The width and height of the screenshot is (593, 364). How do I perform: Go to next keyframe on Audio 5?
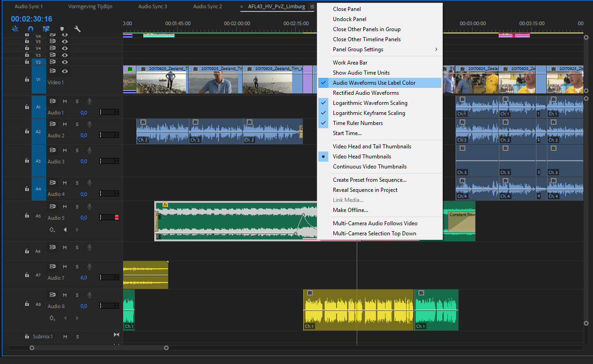coord(77,229)
